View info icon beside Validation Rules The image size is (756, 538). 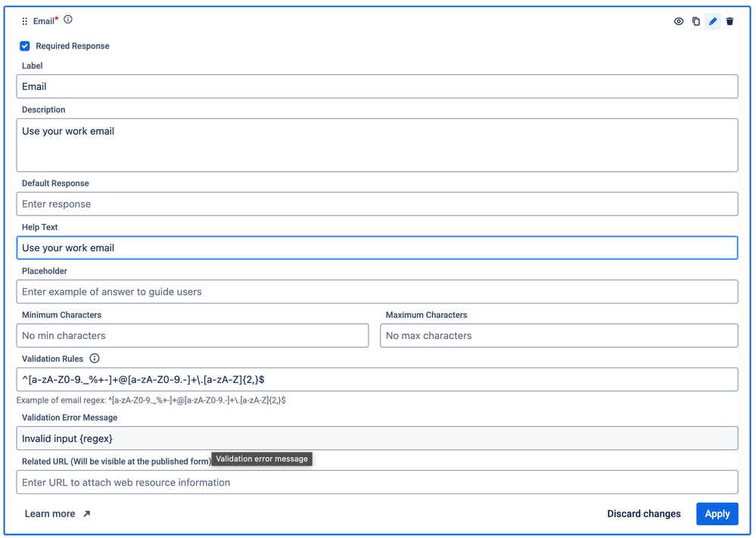[95, 358]
